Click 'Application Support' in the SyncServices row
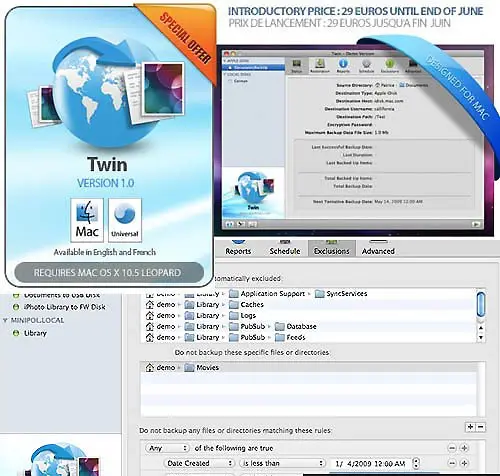 tap(272, 294)
